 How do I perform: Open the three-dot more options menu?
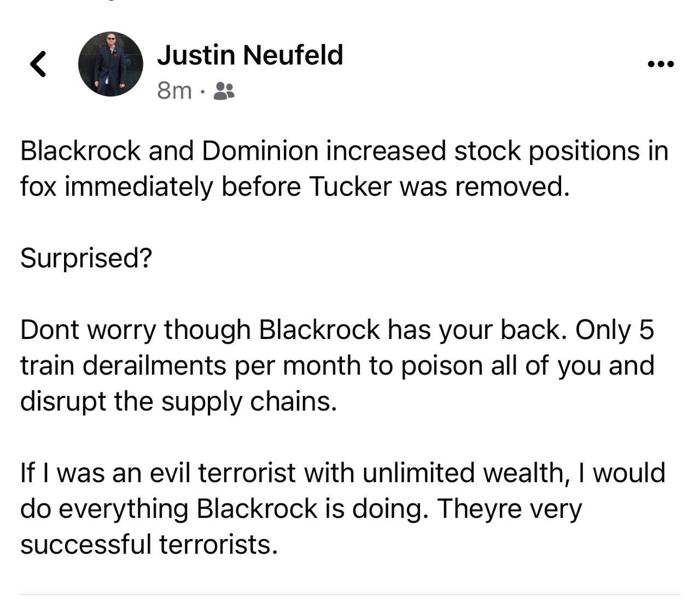click(x=661, y=65)
